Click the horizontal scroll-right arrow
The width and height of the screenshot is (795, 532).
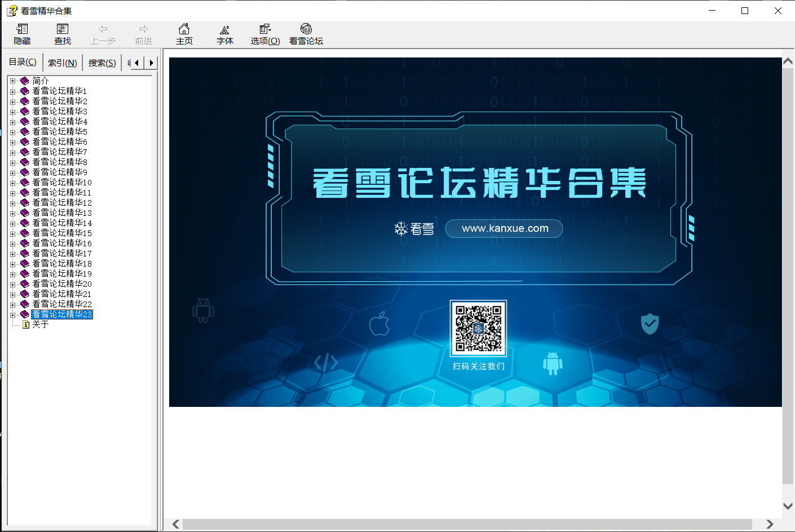click(770, 524)
